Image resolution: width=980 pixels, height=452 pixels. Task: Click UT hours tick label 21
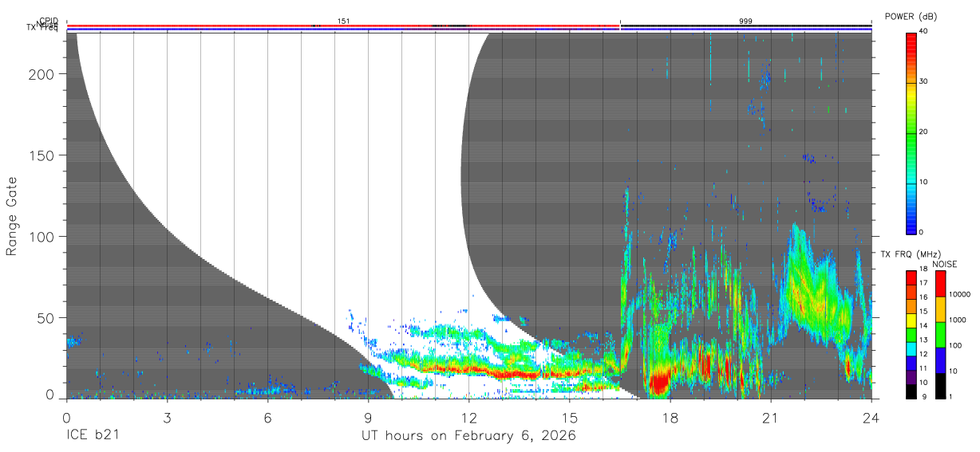pyautogui.click(x=770, y=417)
